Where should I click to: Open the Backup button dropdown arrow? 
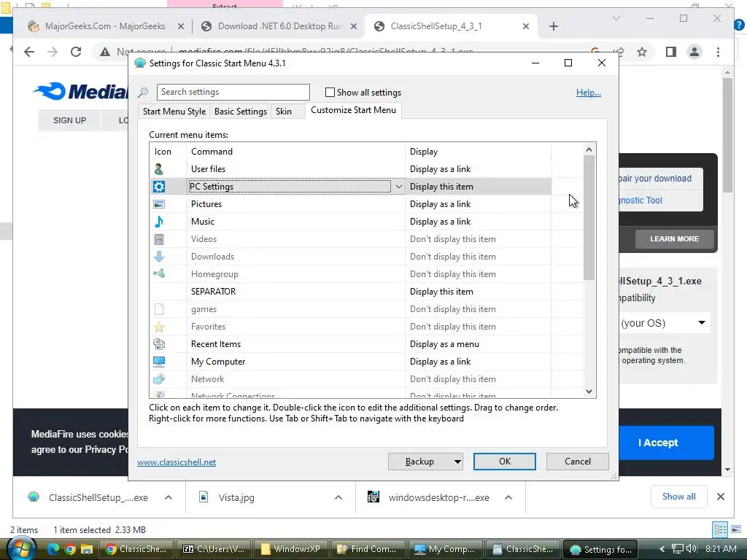(457, 462)
